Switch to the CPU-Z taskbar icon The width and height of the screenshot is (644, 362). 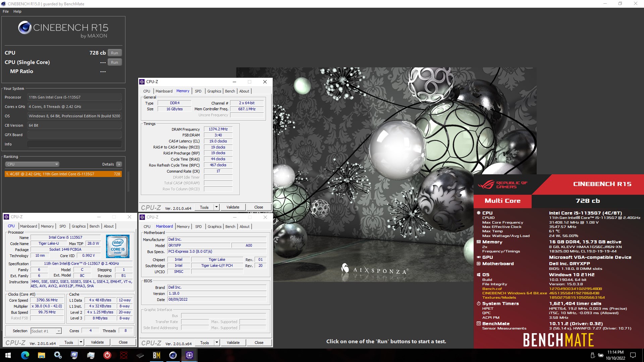coord(189,355)
